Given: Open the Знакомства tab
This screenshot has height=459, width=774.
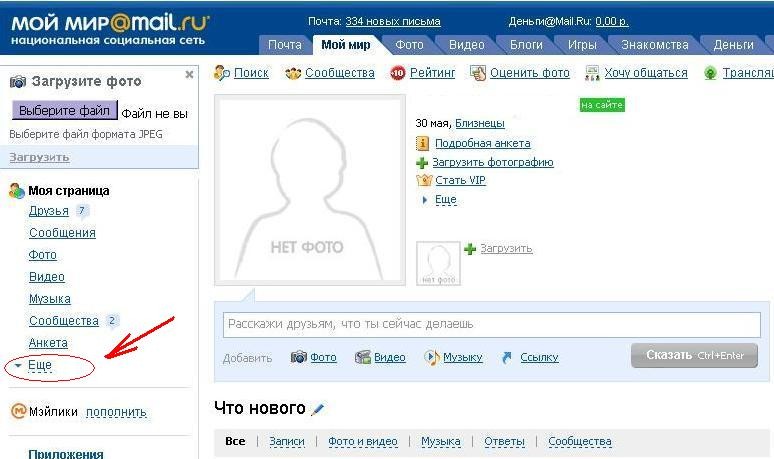Looking at the screenshot, I should 655,45.
